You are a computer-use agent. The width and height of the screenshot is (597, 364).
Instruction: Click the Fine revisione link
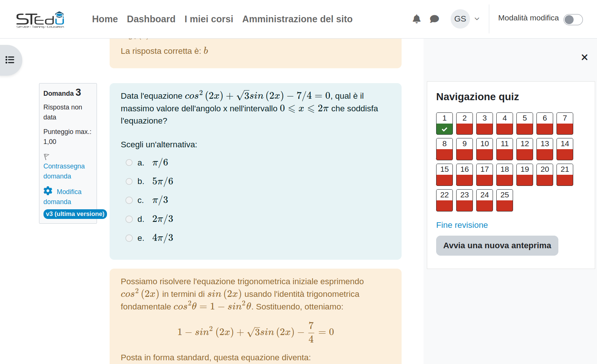point(462,225)
